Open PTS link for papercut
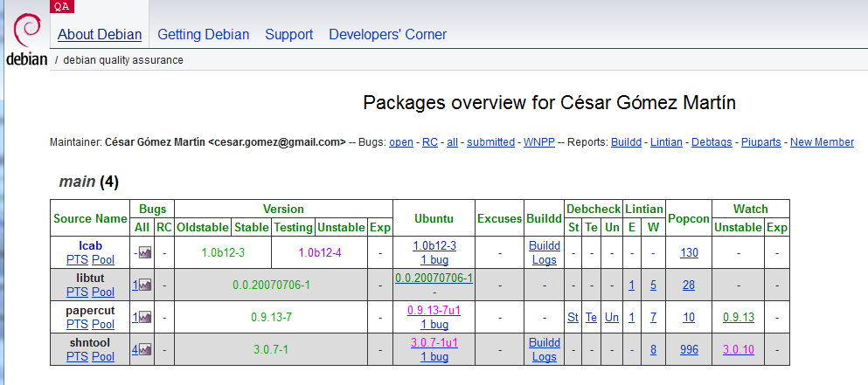This screenshot has width=868, height=385. point(77,324)
